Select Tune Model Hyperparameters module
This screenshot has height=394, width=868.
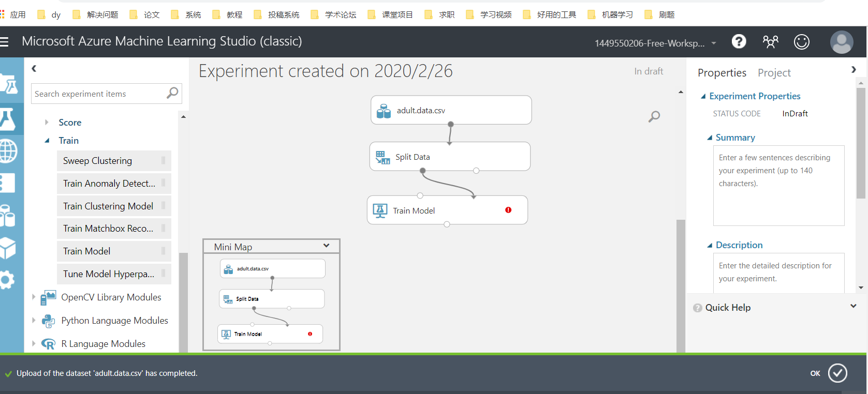pyautogui.click(x=114, y=274)
